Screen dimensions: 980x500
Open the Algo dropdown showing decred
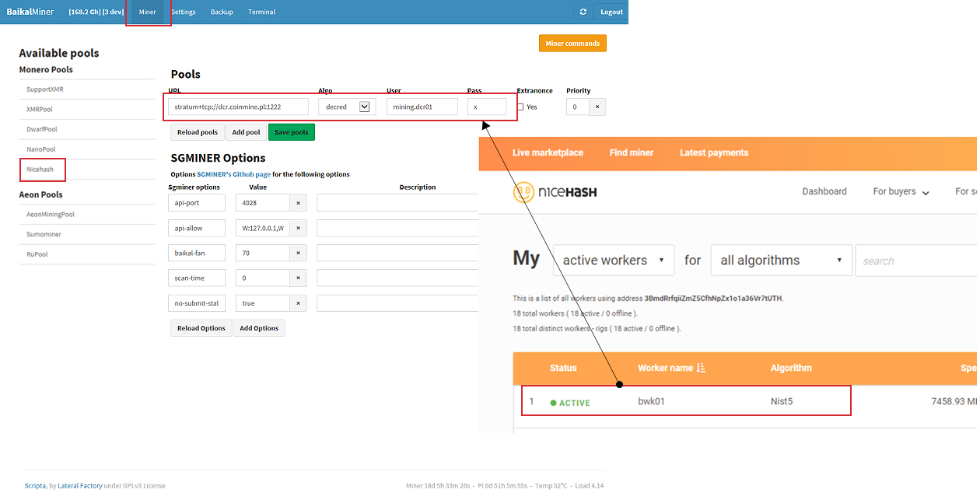347,107
